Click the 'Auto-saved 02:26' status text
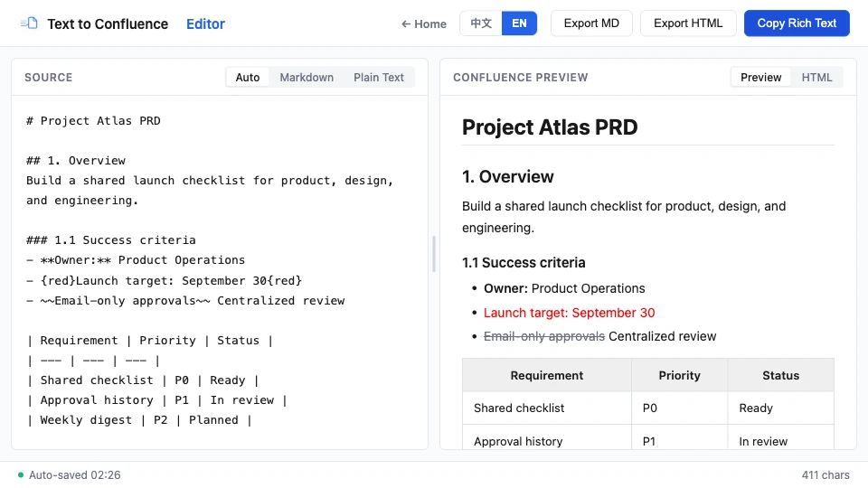 (75, 474)
